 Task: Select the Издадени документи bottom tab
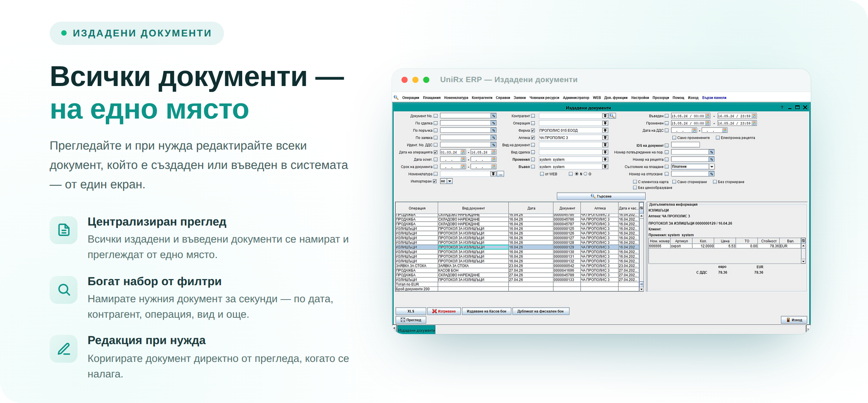pos(417,331)
